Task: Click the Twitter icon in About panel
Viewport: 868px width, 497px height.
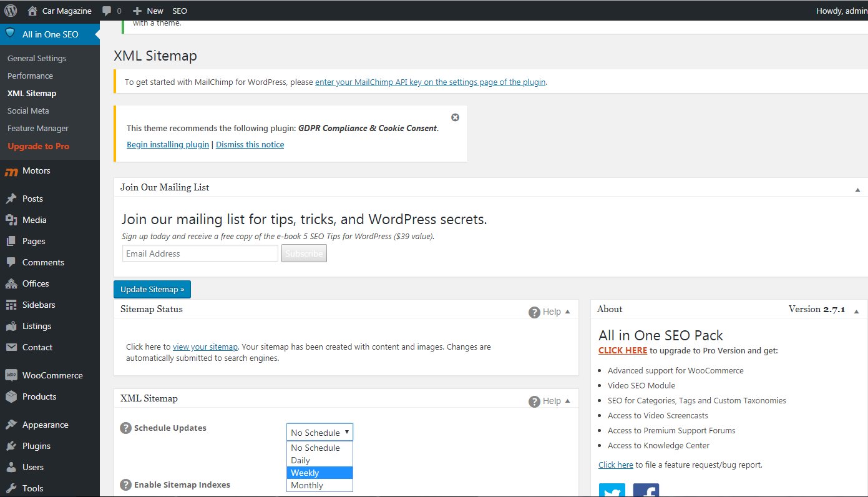Action: tap(612, 490)
